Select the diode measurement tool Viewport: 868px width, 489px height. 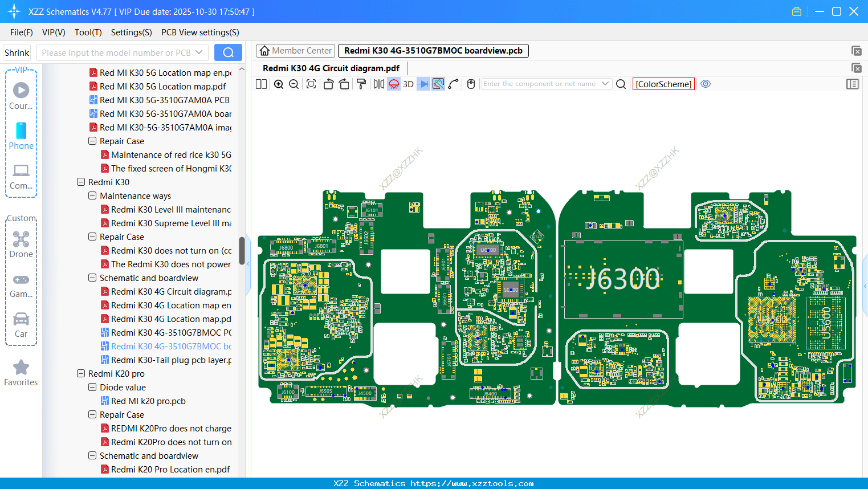422,84
